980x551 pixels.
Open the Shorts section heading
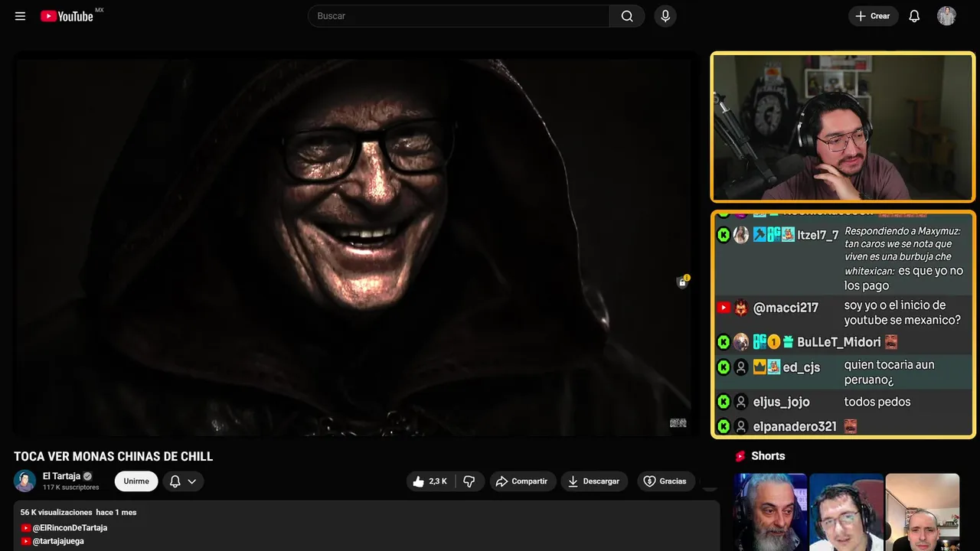click(768, 456)
